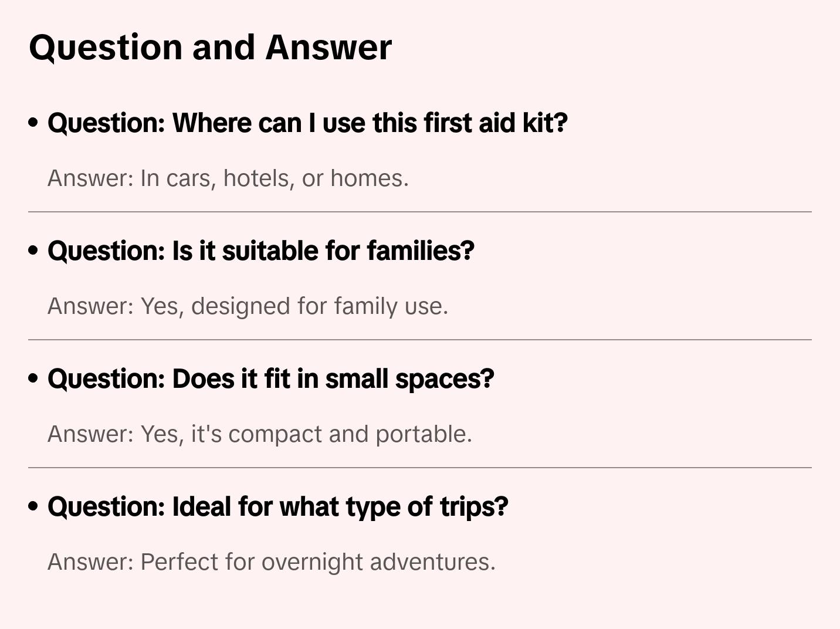Expand the 'Where can I use this first aid kit?' question
This screenshot has height=629, width=840.
pos(307,123)
